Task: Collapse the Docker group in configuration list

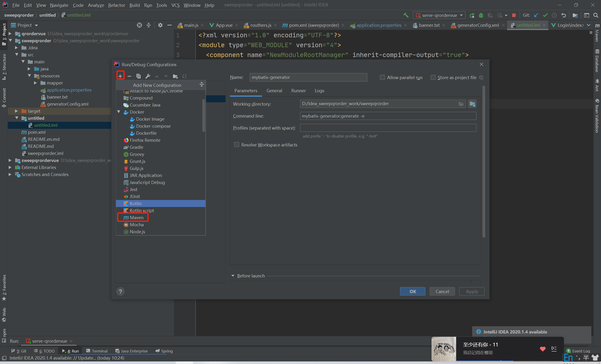Action: click(x=119, y=112)
